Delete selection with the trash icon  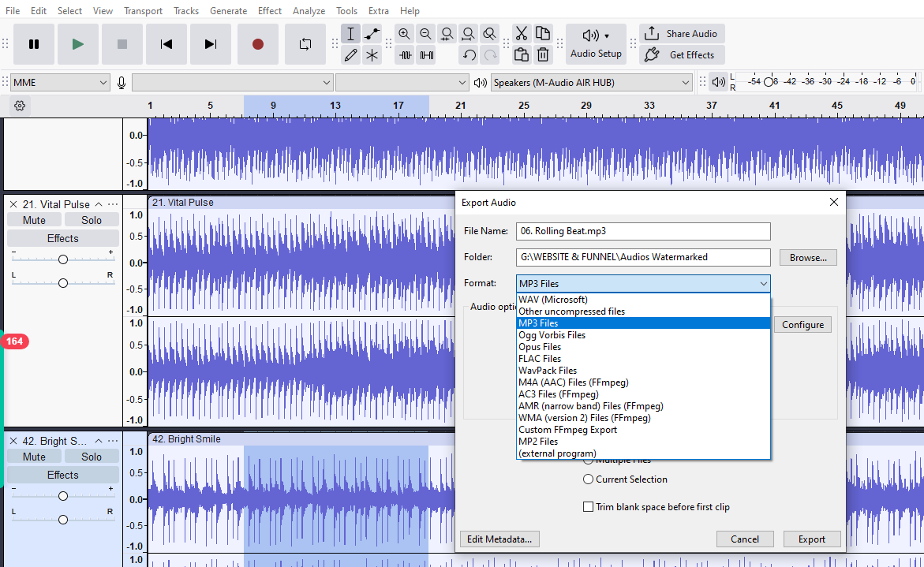click(543, 55)
